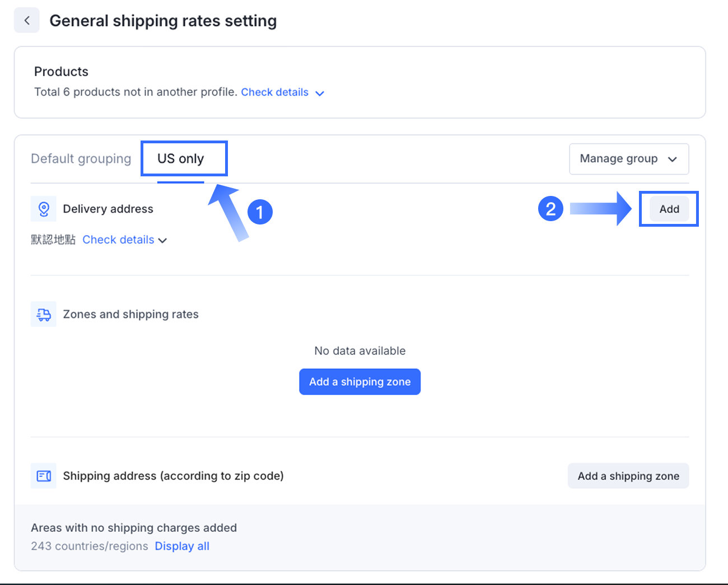Image resolution: width=728 pixels, height=585 pixels.
Task: Click the Shipping address zip code icon
Action: [44, 476]
